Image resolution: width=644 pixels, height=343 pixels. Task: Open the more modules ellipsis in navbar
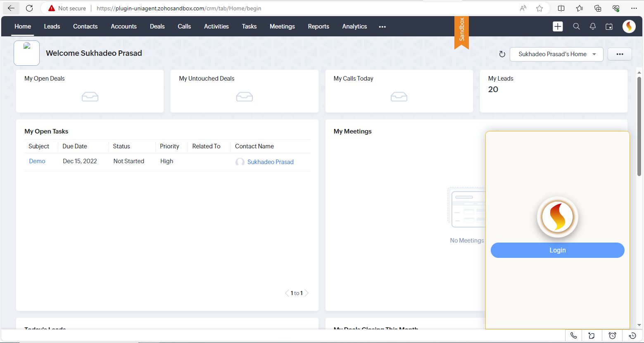pos(382,27)
